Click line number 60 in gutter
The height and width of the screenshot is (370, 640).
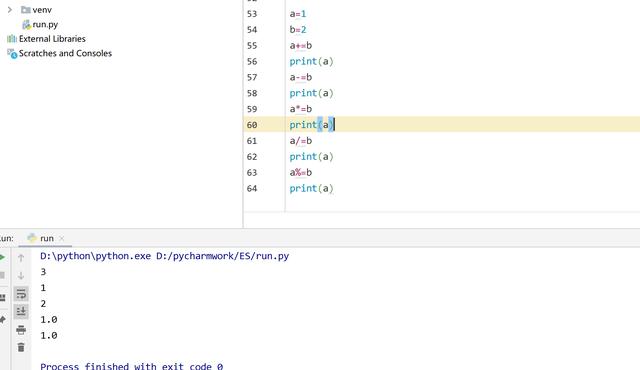pyautogui.click(x=252, y=125)
